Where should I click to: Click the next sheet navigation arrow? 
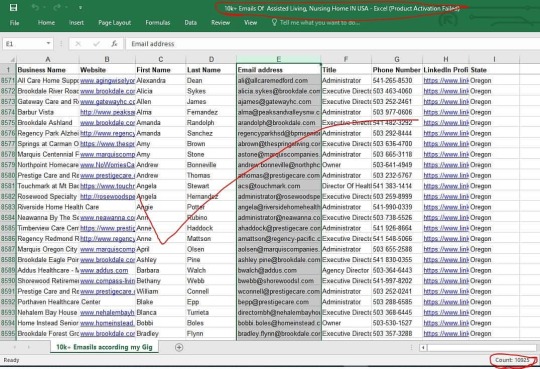tap(29, 347)
